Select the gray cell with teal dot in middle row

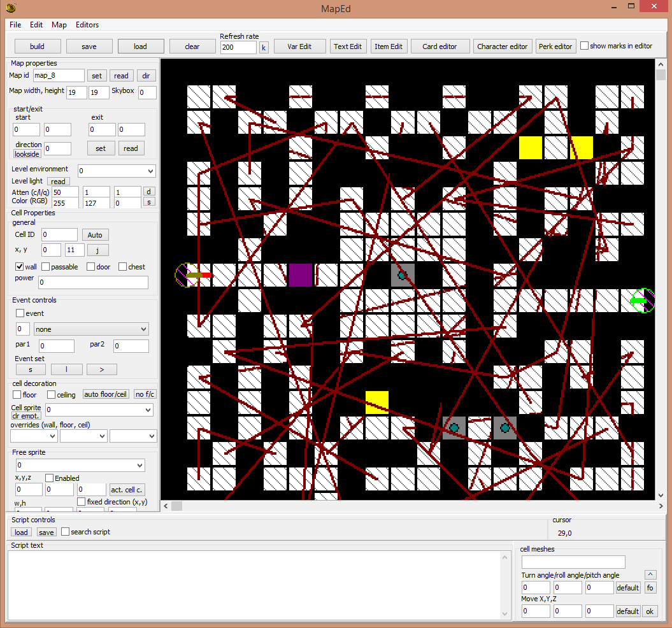click(x=403, y=275)
